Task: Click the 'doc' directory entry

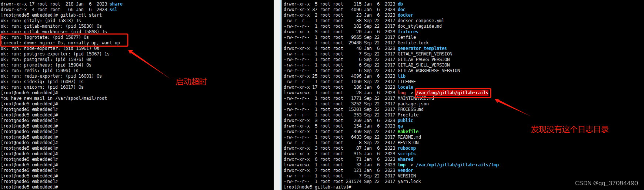Action: point(401,10)
